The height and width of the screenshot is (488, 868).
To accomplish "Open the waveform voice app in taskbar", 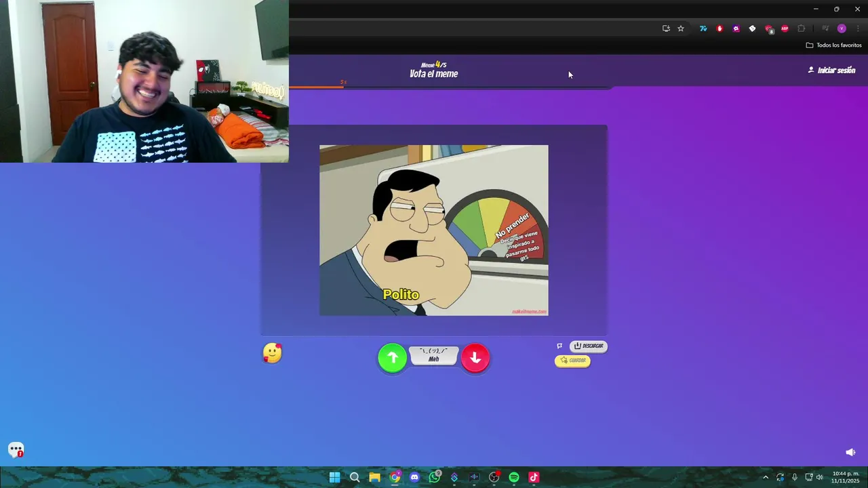I will tap(474, 477).
